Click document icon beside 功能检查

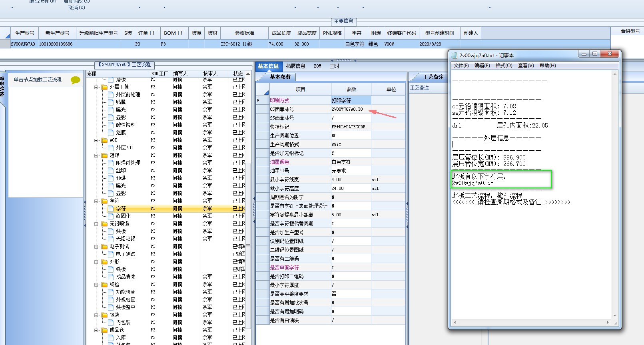[x=111, y=292]
